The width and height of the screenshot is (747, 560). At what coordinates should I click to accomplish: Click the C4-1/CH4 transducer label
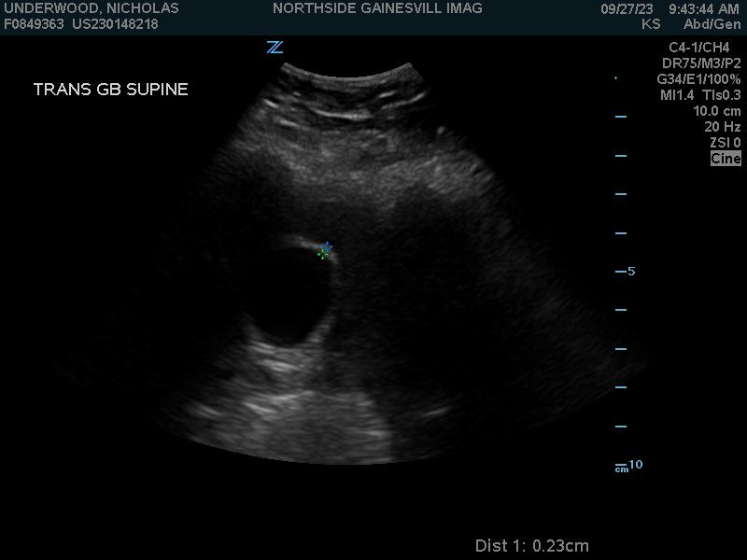point(699,48)
